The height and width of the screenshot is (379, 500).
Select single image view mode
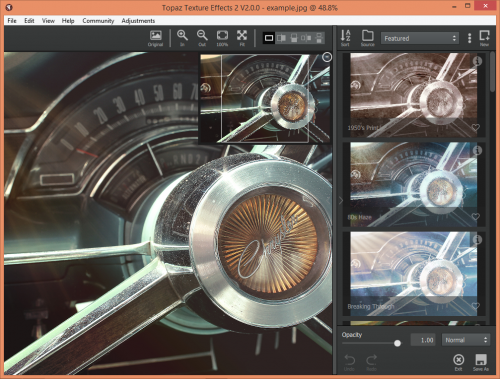point(269,38)
